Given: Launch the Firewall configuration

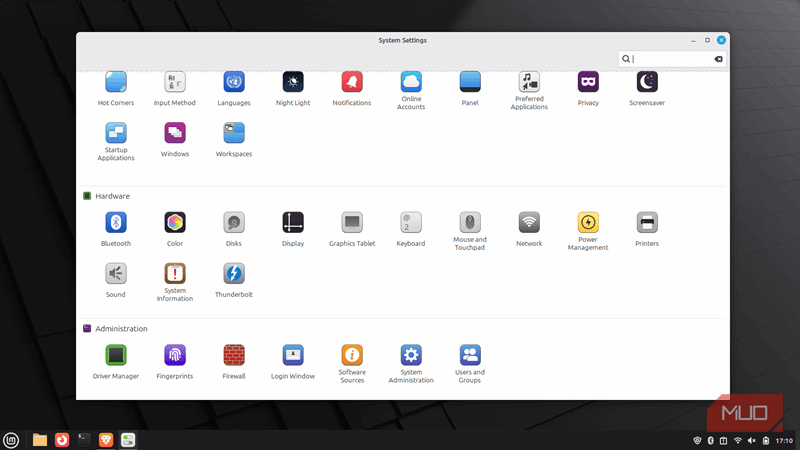Looking at the screenshot, I should [x=234, y=355].
